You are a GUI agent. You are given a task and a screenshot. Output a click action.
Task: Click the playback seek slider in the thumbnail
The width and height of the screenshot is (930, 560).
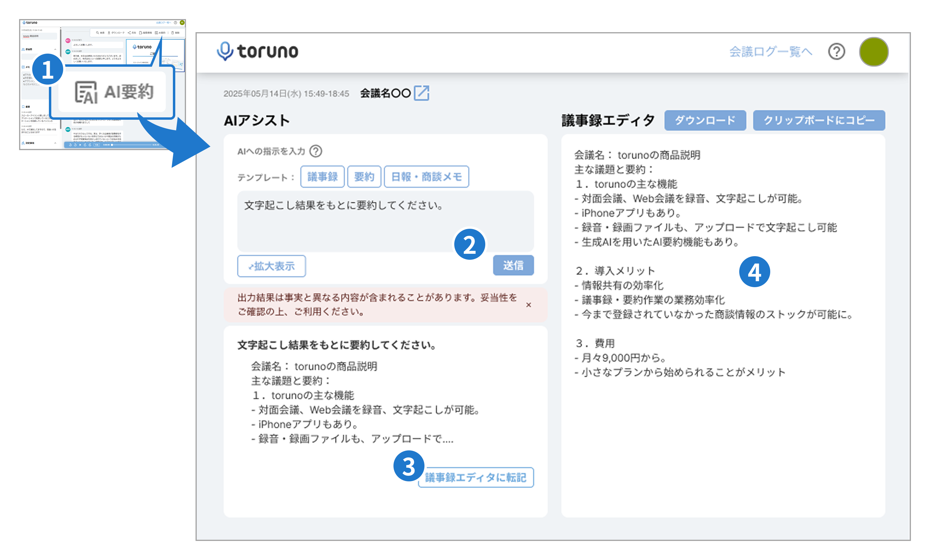[x=132, y=145]
